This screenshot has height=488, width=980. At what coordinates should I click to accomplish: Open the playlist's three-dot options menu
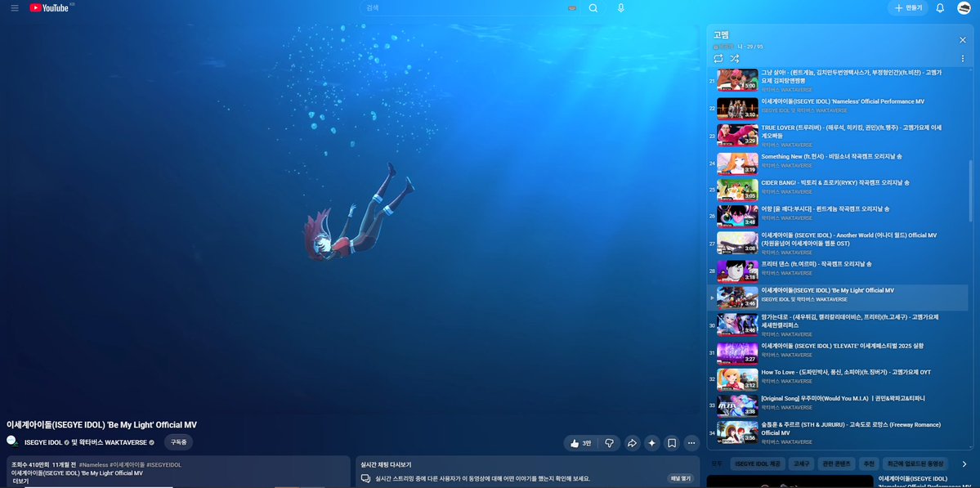(963, 59)
